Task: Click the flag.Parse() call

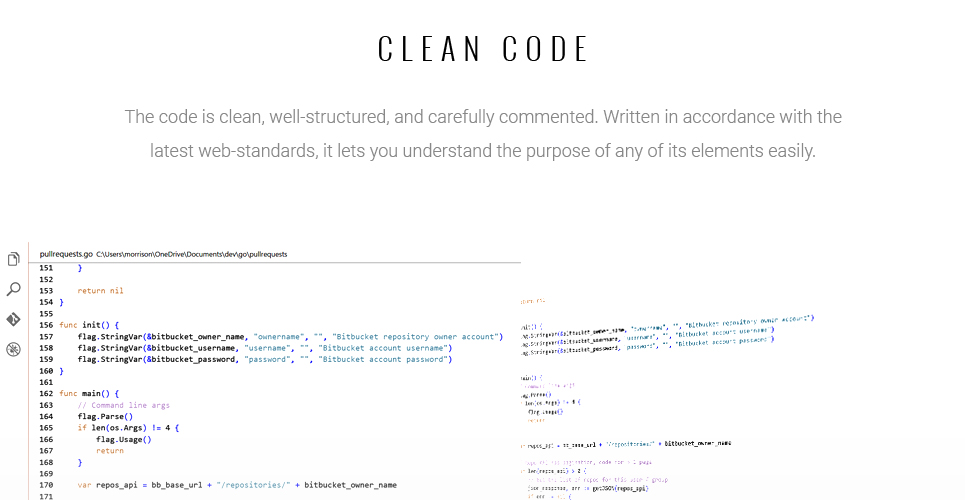Action: (105, 416)
